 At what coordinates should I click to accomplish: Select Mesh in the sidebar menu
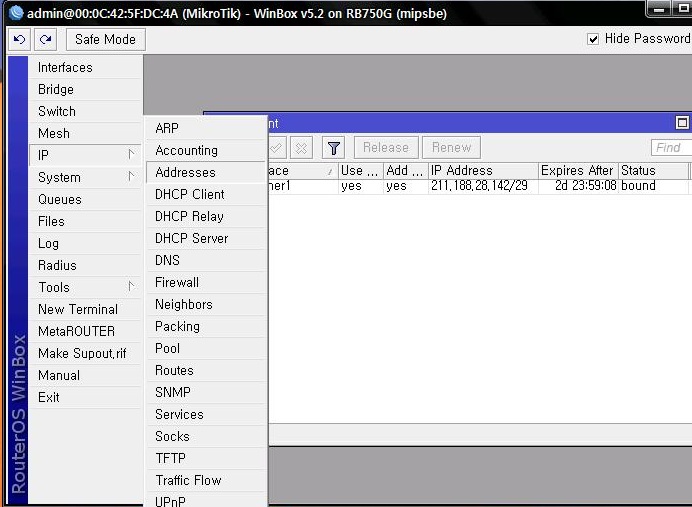[85, 133]
